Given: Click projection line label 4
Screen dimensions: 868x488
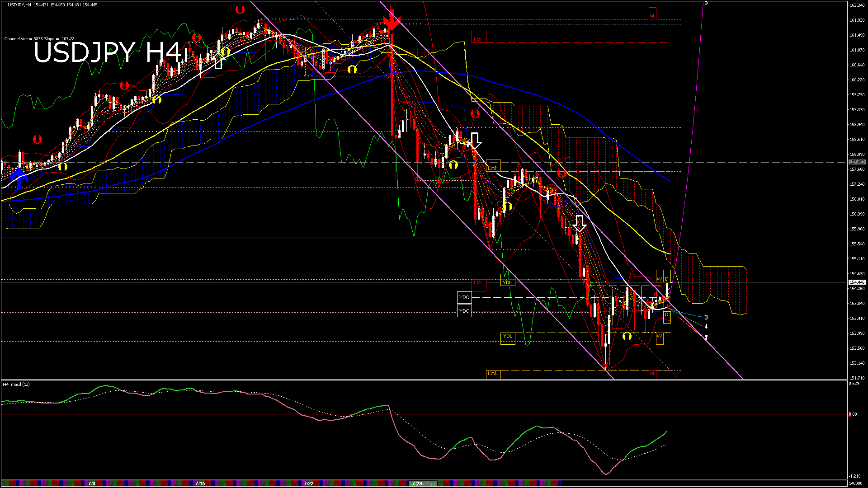Looking at the screenshot, I should (706, 326).
